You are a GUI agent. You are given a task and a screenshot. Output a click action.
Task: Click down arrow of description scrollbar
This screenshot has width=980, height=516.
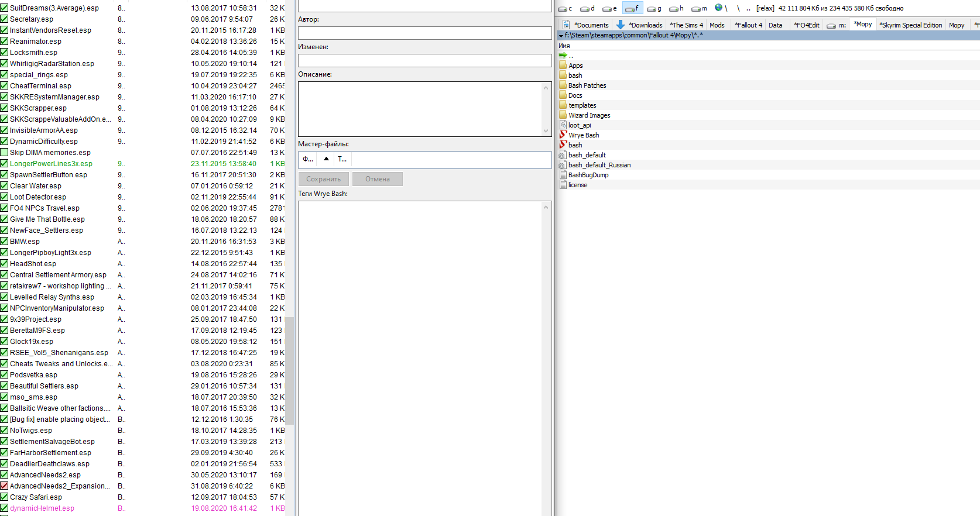click(x=546, y=131)
